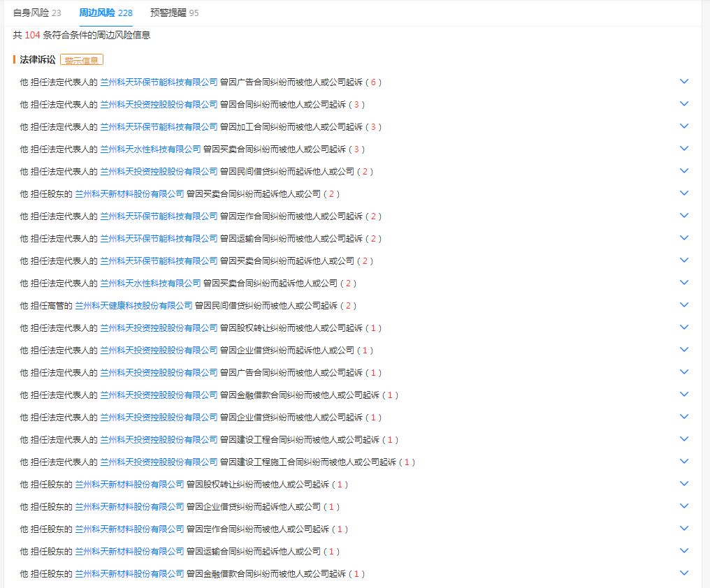Expand the 合同纠纷而被起诉 (3) row of 兰州科天投资控股
This screenshot has width=710, height=588.
(x=684, y=103)
